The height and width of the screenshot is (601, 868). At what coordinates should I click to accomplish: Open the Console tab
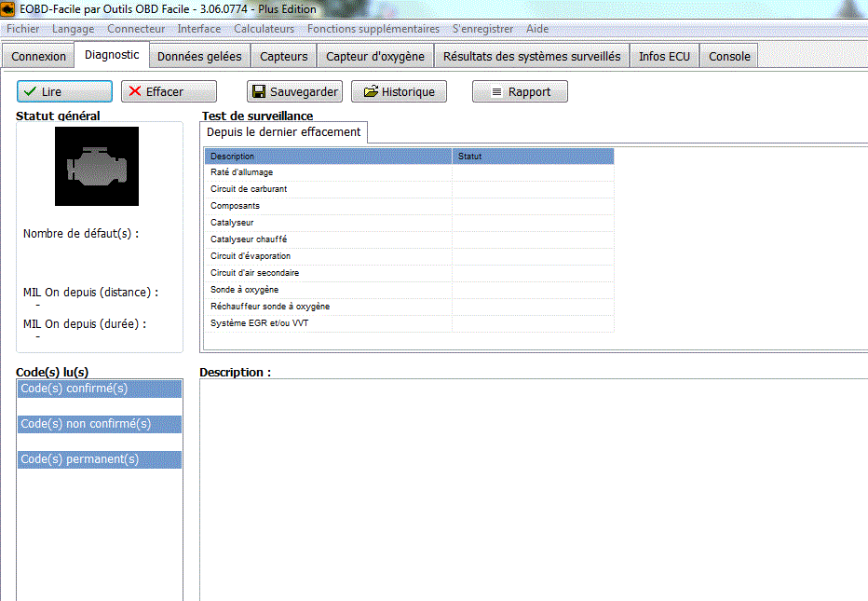click(x=729, y=56)
